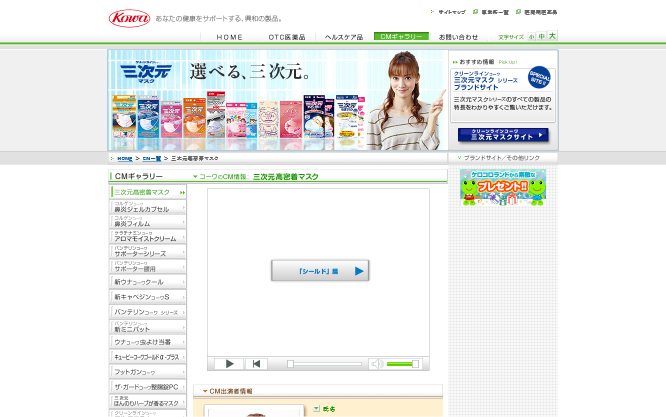Select 鼻炎ジェルカプセル in the sidebar
Screen dimensions: 666x417
coord(148,207)
